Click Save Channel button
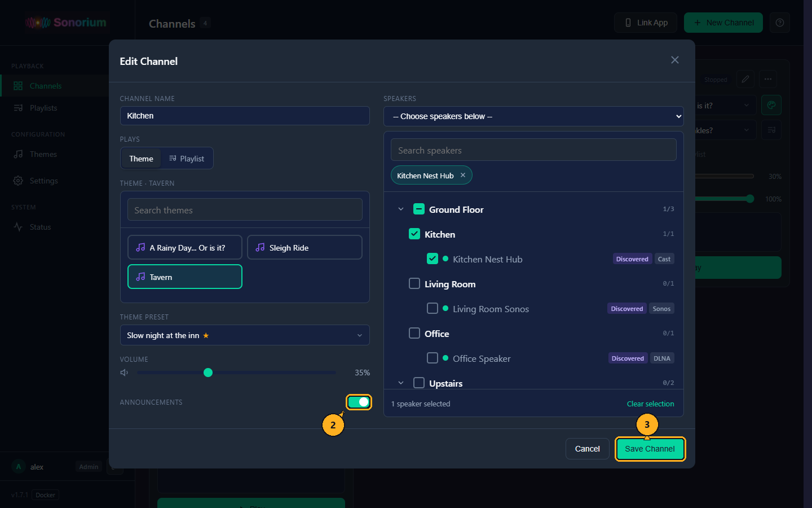 (x=650, y=449)
